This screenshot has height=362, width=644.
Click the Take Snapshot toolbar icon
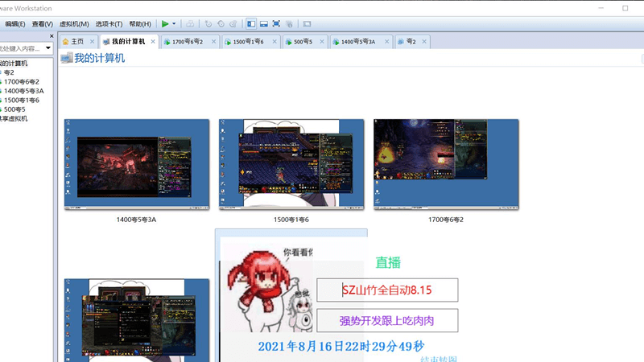click(x=208, y=24)
